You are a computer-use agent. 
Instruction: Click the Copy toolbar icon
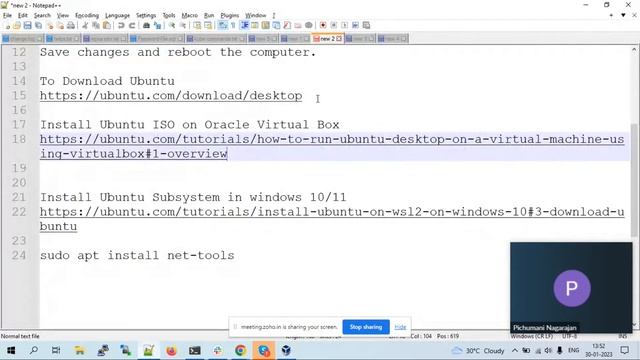[x=96, y=25]
